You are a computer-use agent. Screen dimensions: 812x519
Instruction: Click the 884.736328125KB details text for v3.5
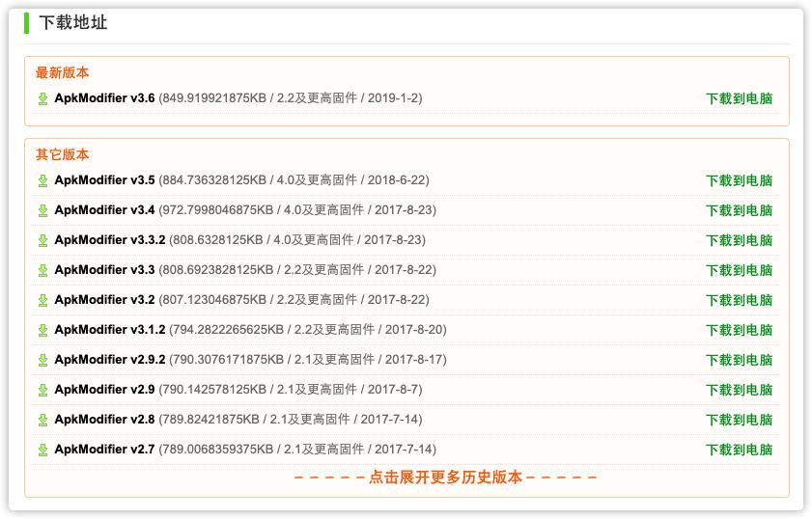pos(294,180)
